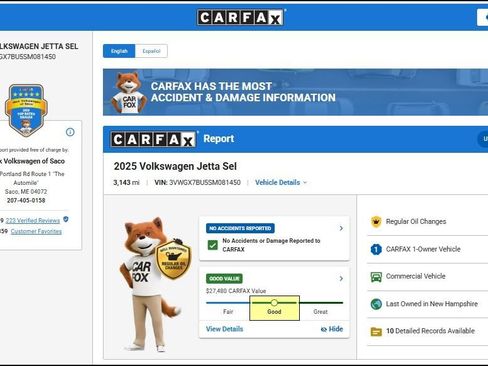
Task: Expand the Good Value card chevron
Action: click(341, 279)
